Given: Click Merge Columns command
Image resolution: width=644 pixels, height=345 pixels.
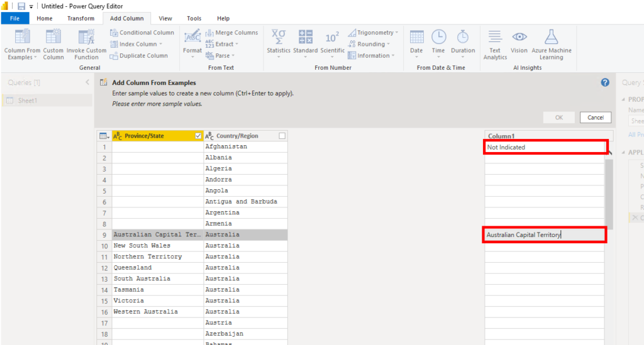Looking at the screenshot, I should [232, 33].
